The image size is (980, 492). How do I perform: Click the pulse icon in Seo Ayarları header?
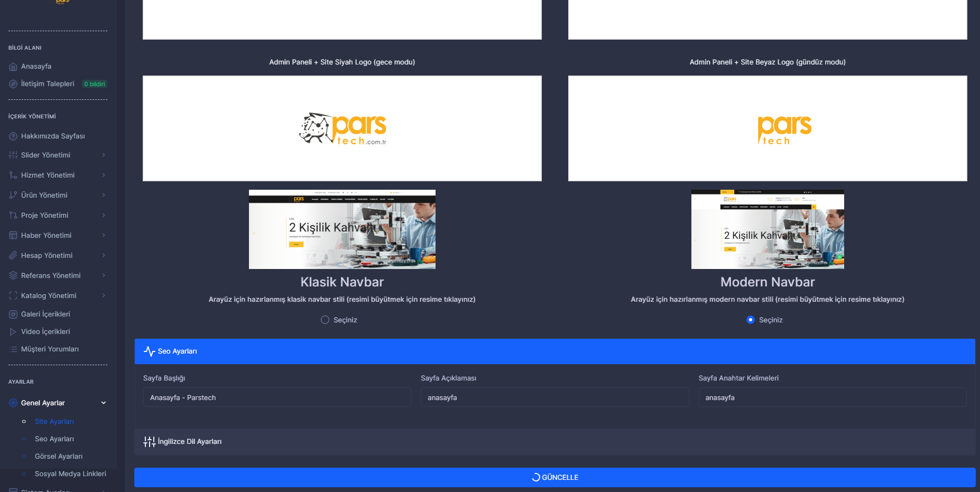tap(150, 351)
